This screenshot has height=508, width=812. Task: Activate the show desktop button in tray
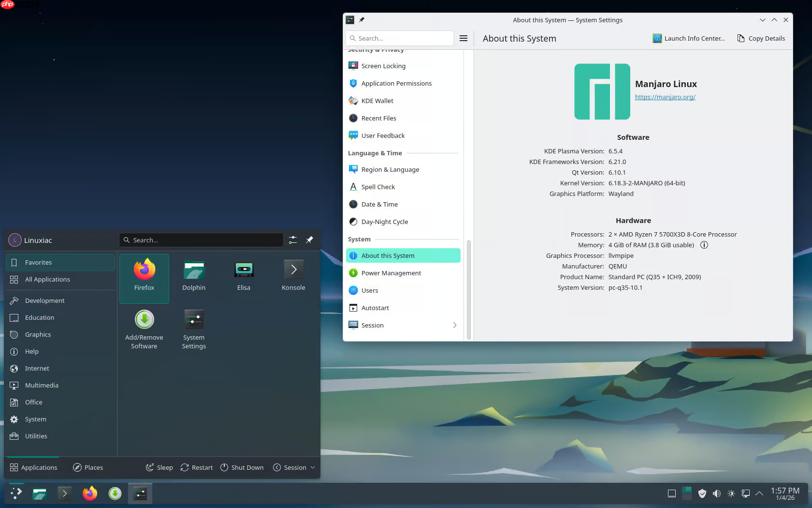click(671, 493)
